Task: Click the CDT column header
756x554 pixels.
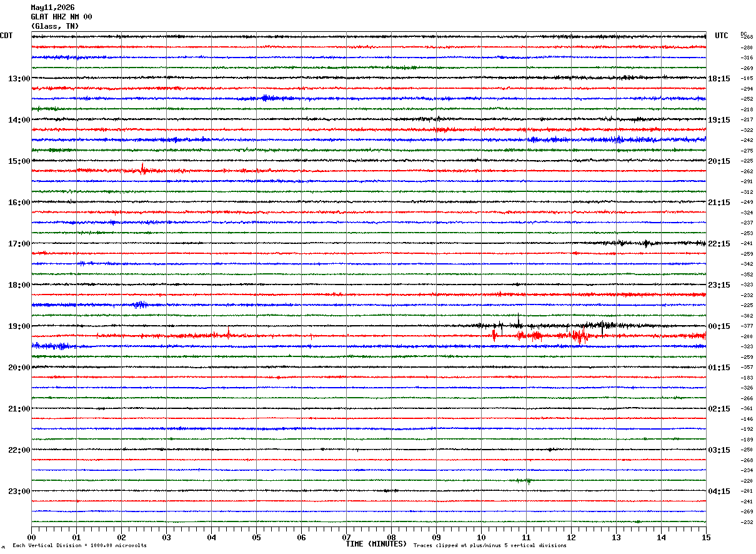Action: (x=6, y=36)
